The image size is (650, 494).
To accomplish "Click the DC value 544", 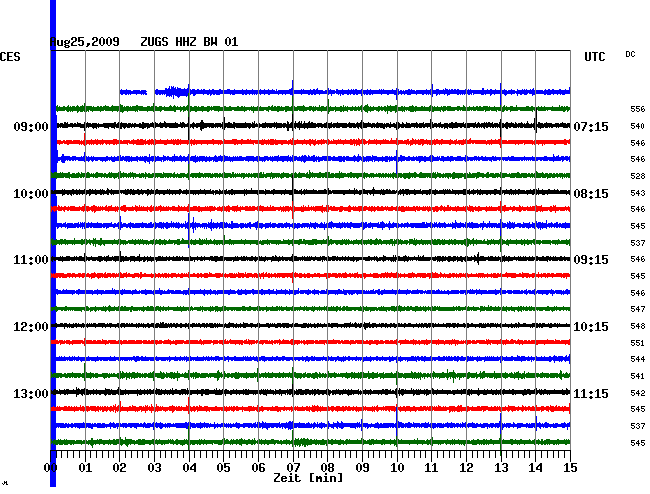I will click(638, 359).
